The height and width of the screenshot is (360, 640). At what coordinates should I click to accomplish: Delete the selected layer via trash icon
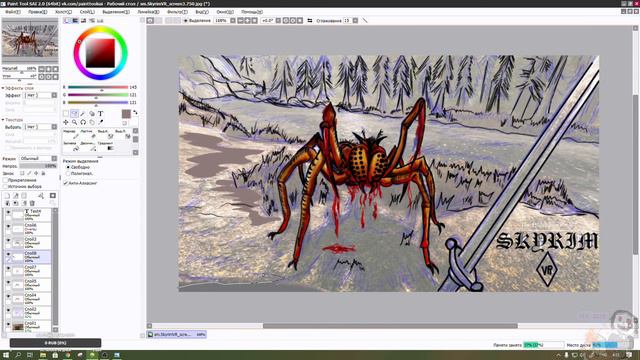32,203
